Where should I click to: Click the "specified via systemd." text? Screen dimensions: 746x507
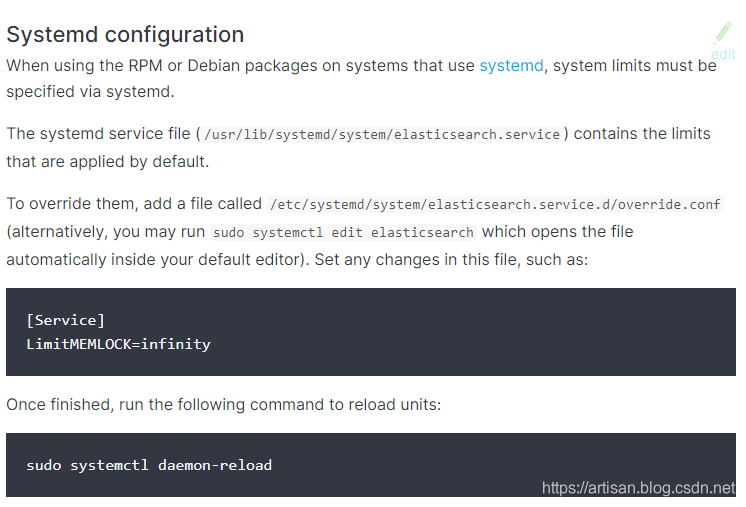click(90, 92)
